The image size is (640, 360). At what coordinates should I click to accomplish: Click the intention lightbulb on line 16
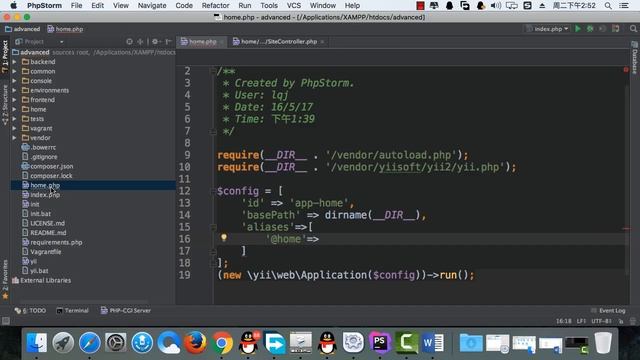[224, 238]
